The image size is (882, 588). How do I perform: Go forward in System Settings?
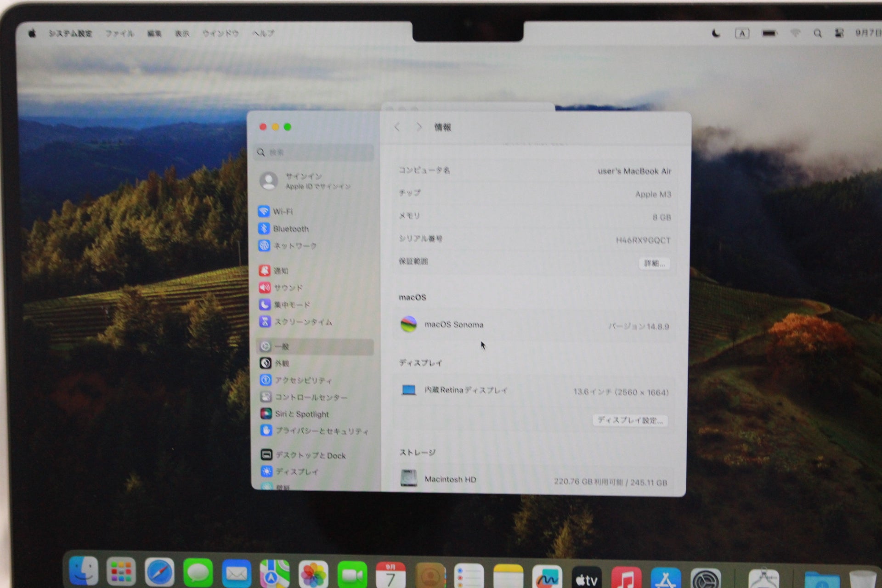419,127
